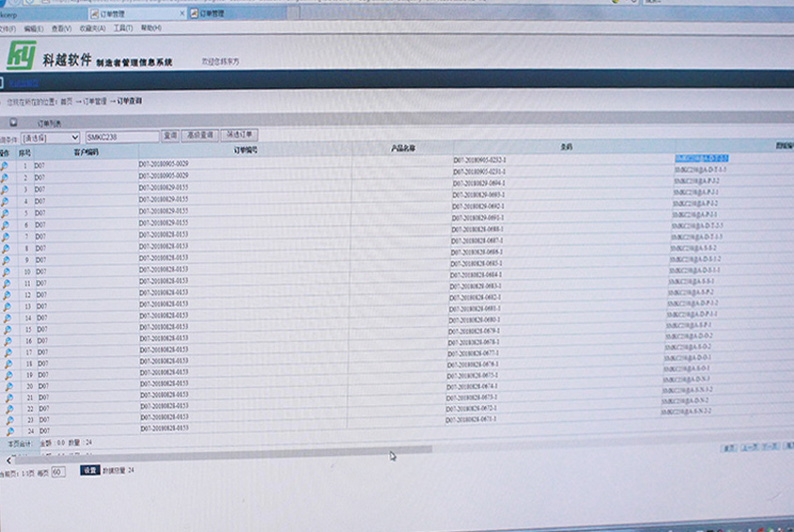
Task: Click the 设置 page size button
Action: pyautogui.click(x=89, y=470)
